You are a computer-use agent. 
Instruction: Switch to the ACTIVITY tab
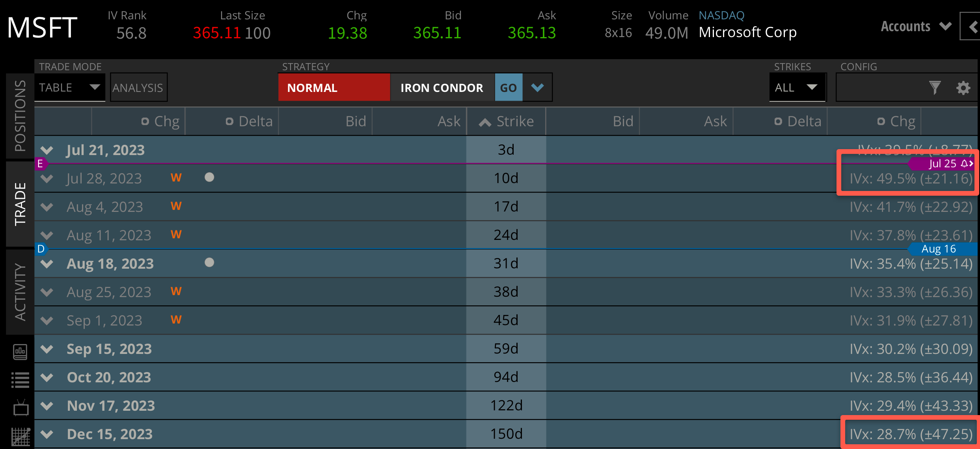click(20, 292)
